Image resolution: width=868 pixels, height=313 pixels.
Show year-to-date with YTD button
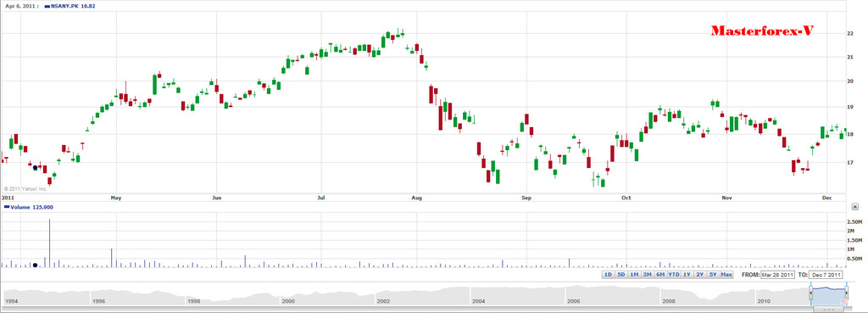coord(674,275)
